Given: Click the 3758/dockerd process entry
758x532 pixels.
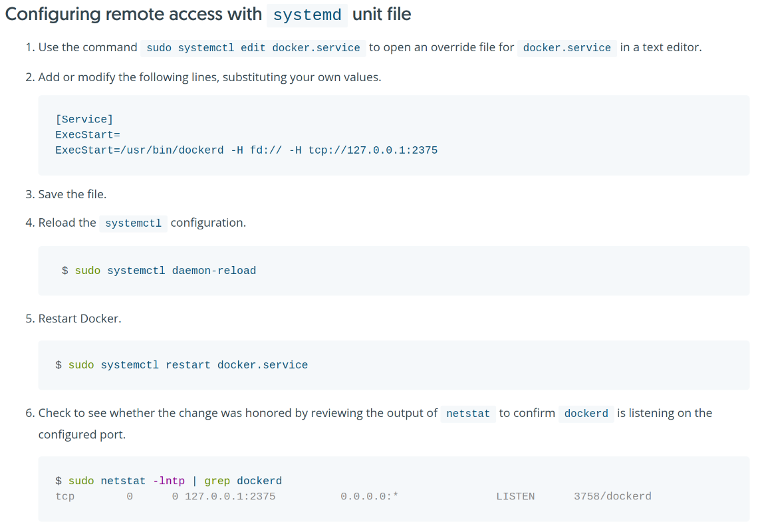Looking at the screenshot, I should pyautogui.click(x=612, y=496).
